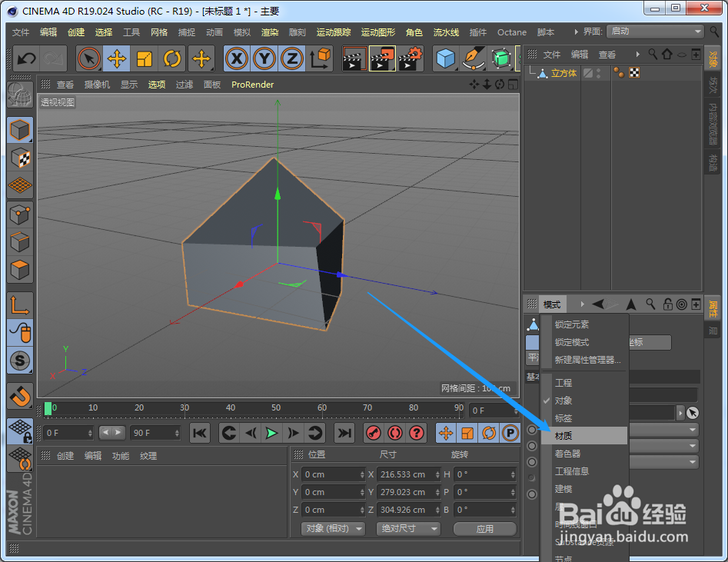This screenshot has height=562, width=728.
Task: Switch to edges mode
Action: (20, 242)
